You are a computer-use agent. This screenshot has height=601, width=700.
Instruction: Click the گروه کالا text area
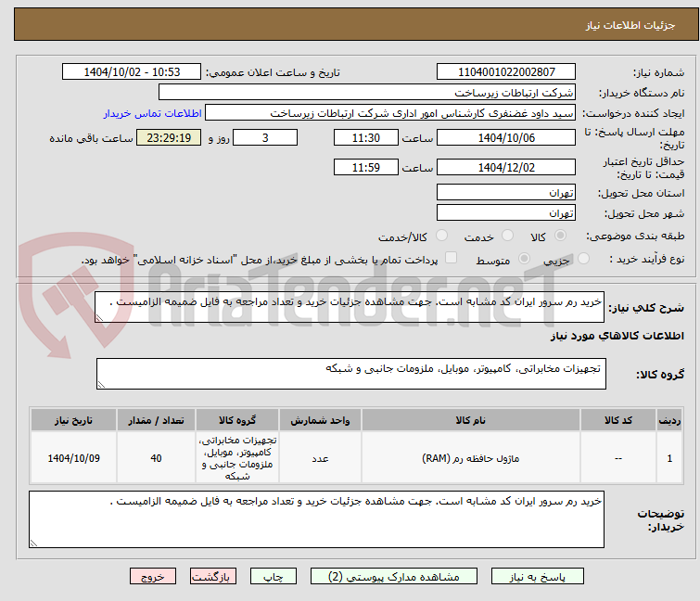point(351,374)
